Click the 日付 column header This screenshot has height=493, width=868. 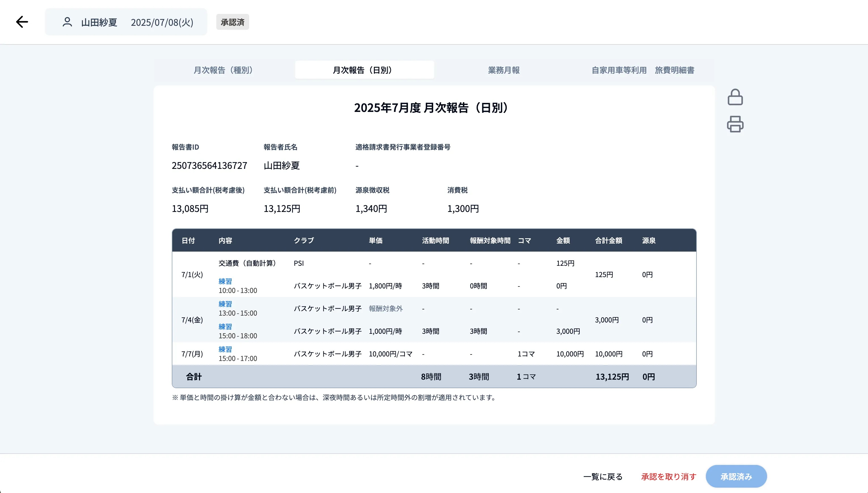coord(188,240)
